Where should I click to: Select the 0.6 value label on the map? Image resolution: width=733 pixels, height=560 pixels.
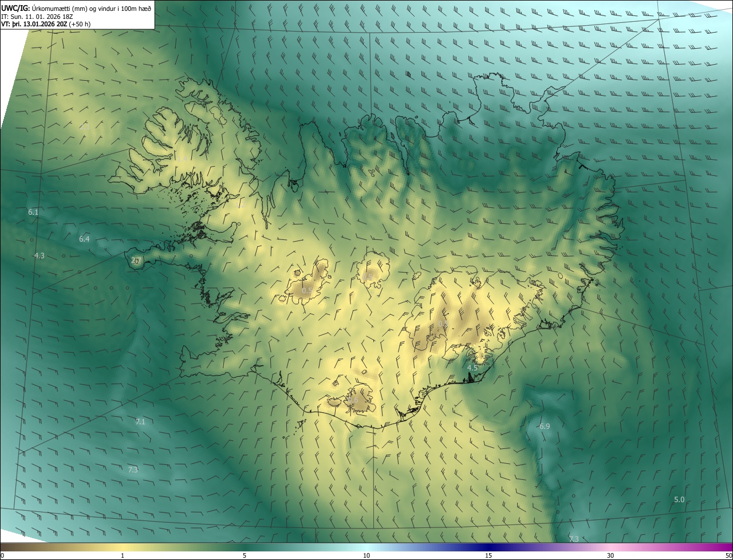(353, 400)
